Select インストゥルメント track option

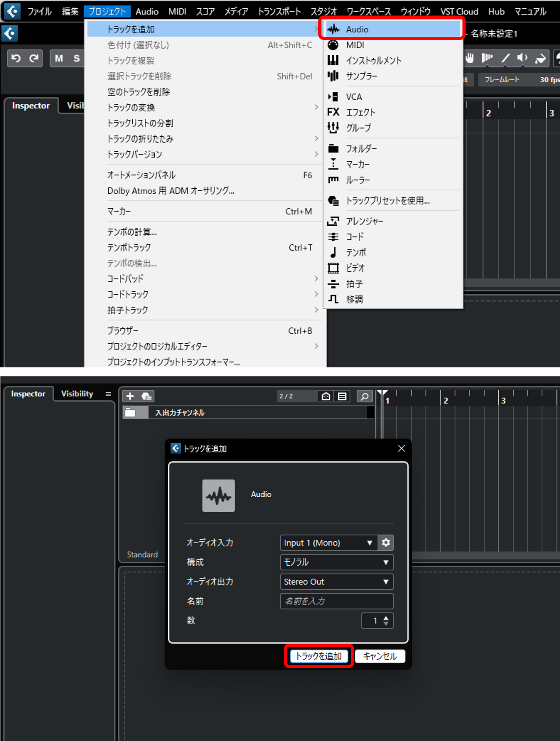(x=392, y=61)
